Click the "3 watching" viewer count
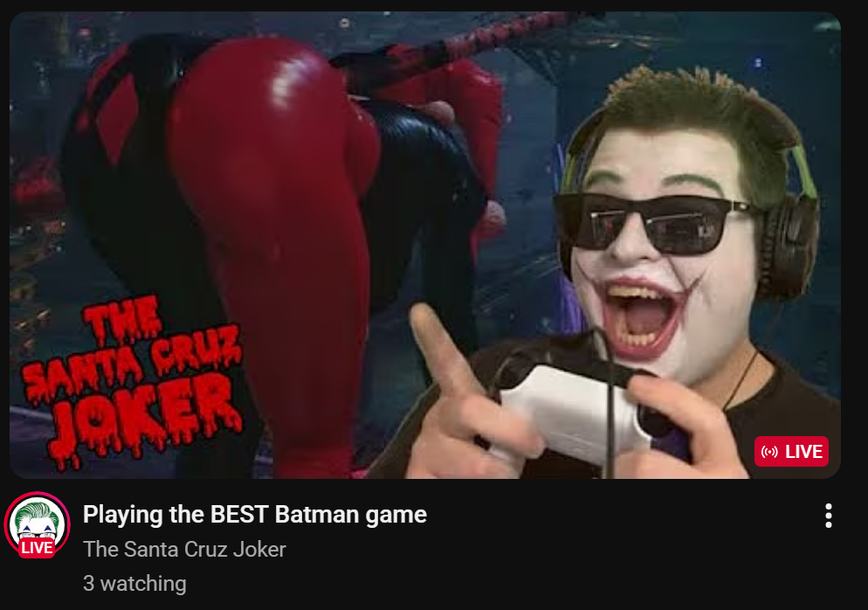The width and height of the screenshot is (868, 610). [x=134, y=584]
